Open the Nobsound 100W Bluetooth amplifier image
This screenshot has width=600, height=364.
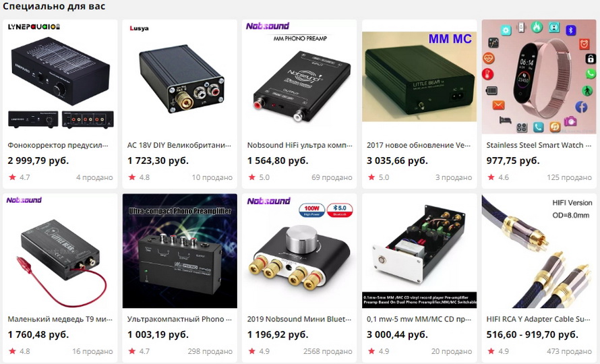pos(299,251)
